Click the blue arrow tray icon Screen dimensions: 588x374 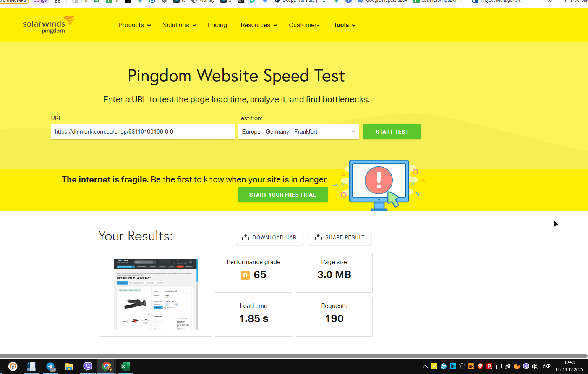coord(453,366)
